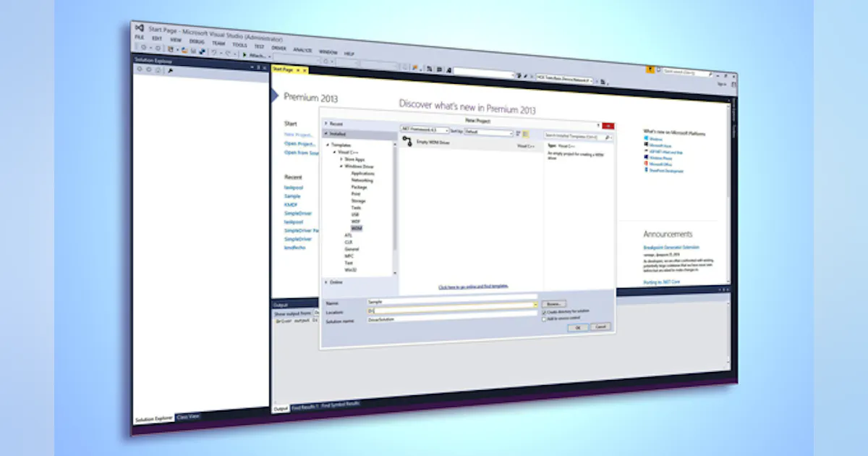Click the Navigate Backward arrow icon
The image size is (868, 456).
(x=143, y=47)
